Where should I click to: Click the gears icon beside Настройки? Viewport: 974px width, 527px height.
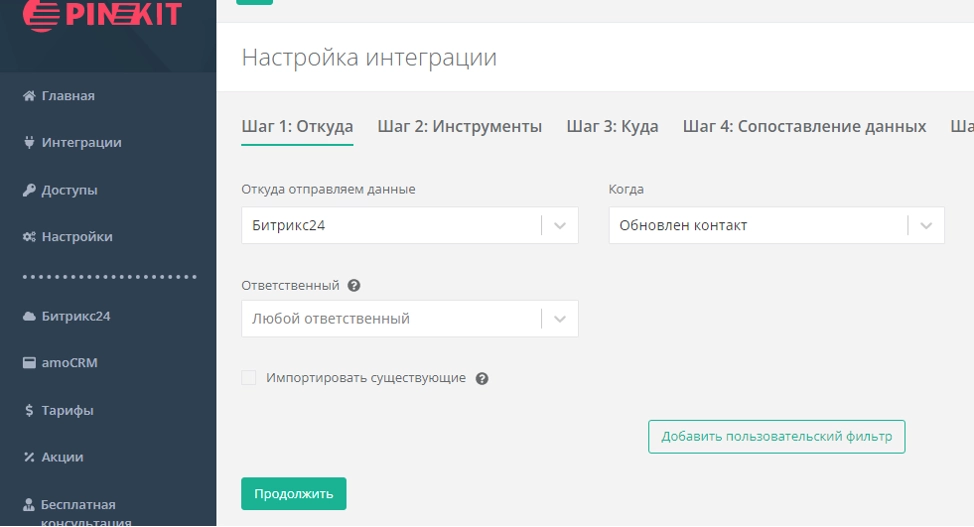tap(29, 237)
